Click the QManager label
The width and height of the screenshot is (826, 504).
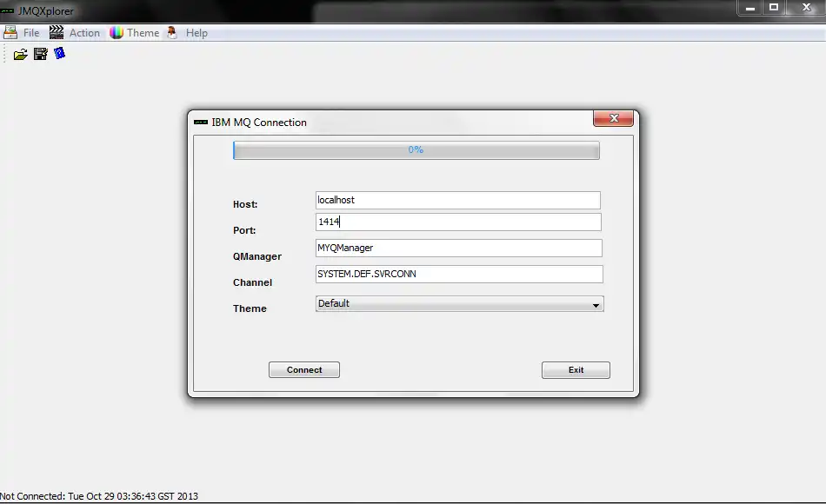[x=257, y=256]
